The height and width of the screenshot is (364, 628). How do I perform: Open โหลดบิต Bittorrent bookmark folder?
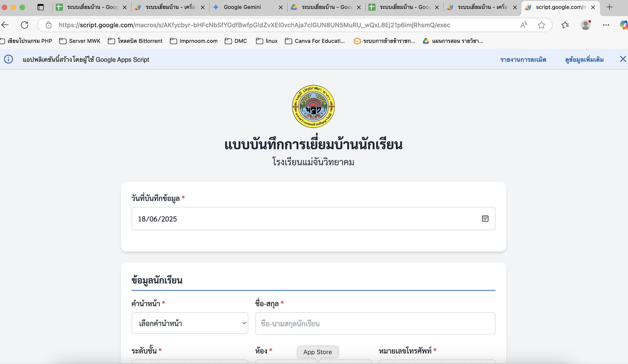click(135, 41)
